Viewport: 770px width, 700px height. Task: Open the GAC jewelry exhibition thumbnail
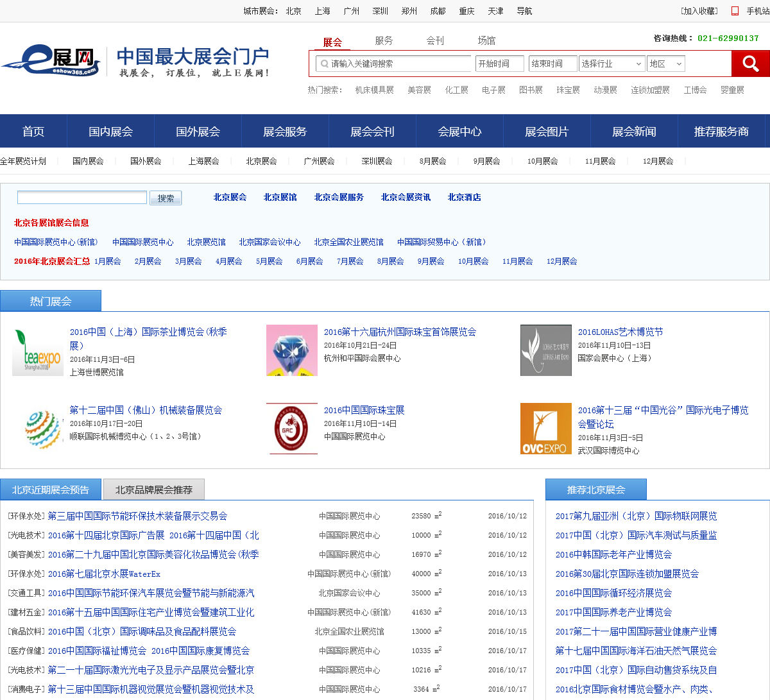(292, 429)
